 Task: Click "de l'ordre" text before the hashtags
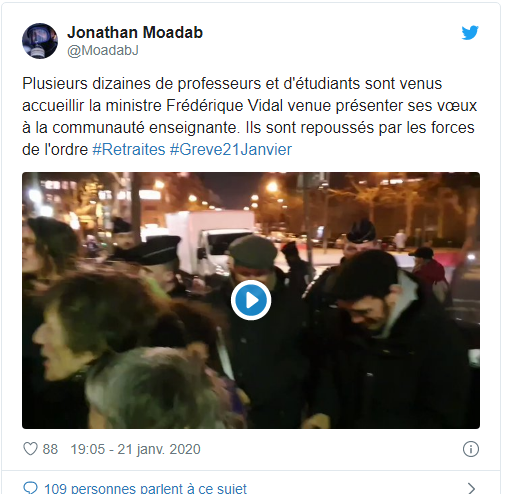click(x=55, y=149)
